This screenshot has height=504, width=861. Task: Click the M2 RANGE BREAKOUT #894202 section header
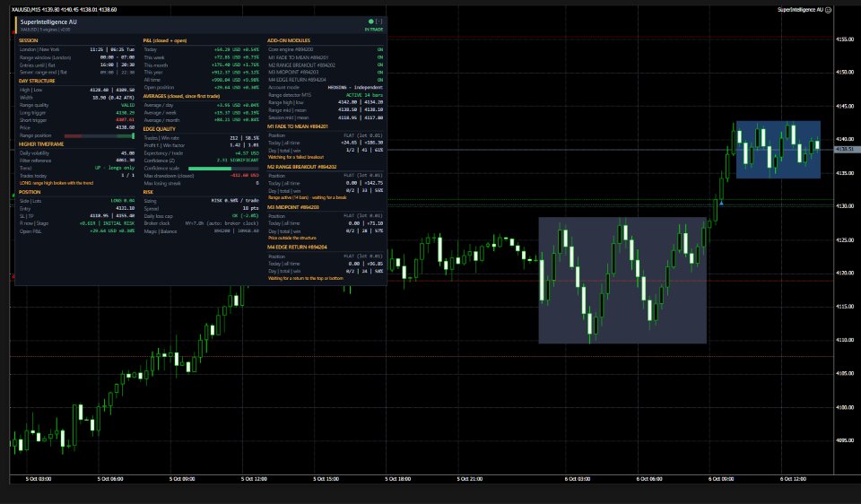point(302,167)
